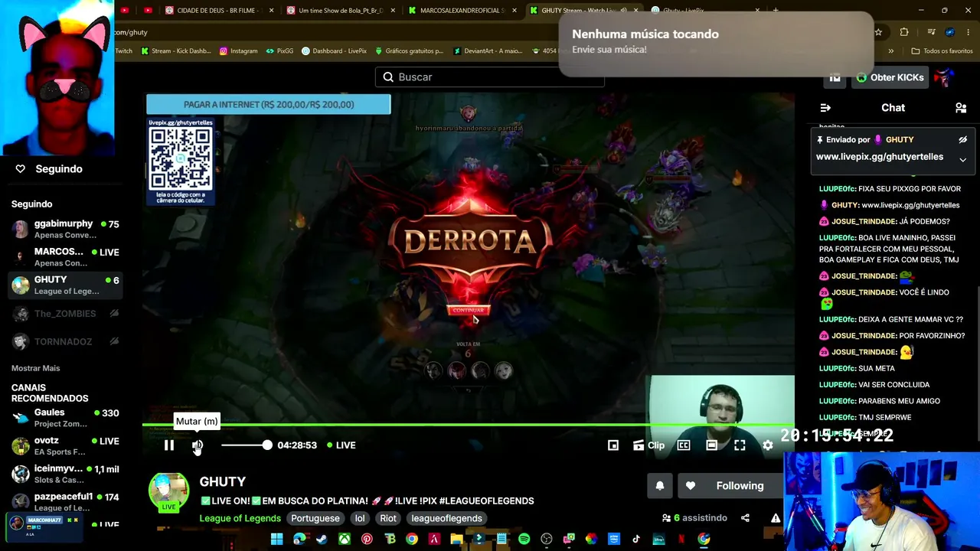The height and width of the screenshot is (551, 980).
Task: Select the lol tag
Action: pyautogui.click(x=360, y=518)
